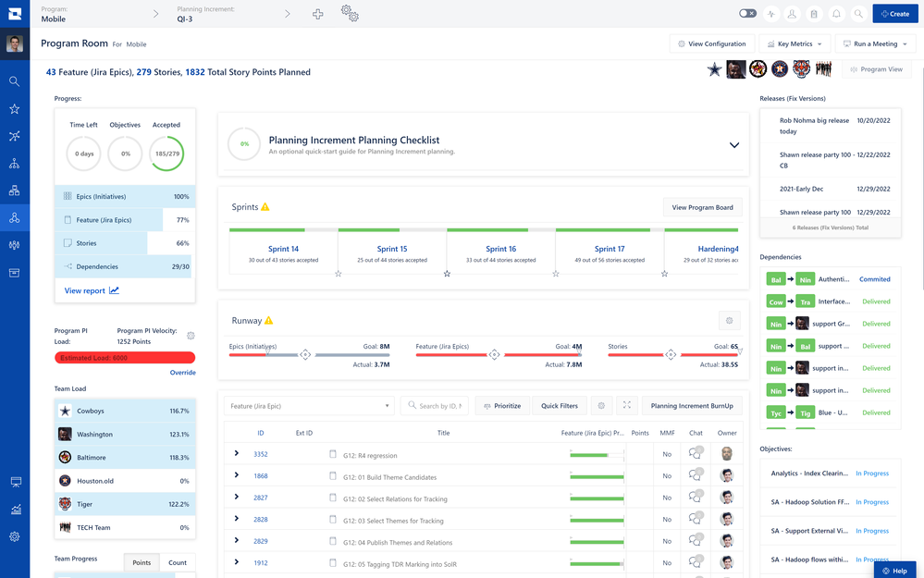Open the settings gear in the left sidebar
The width and height of the screenshot is (924, 578).
coord(14,536)
